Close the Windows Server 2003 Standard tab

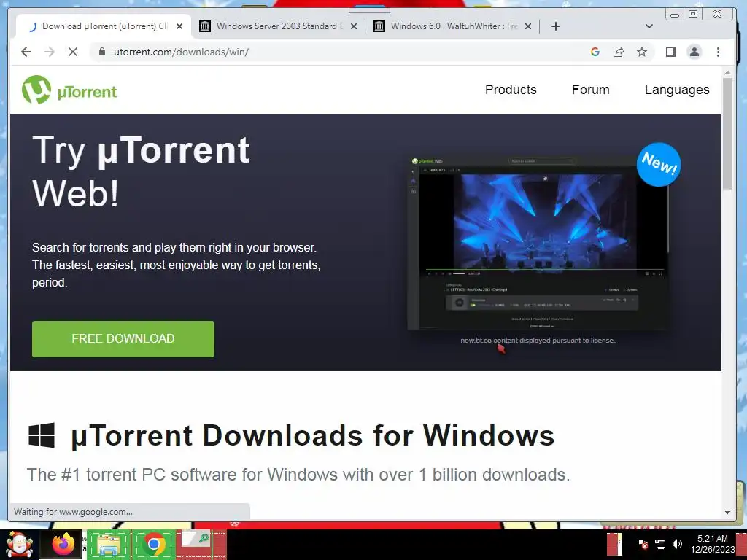click(354, 26)
